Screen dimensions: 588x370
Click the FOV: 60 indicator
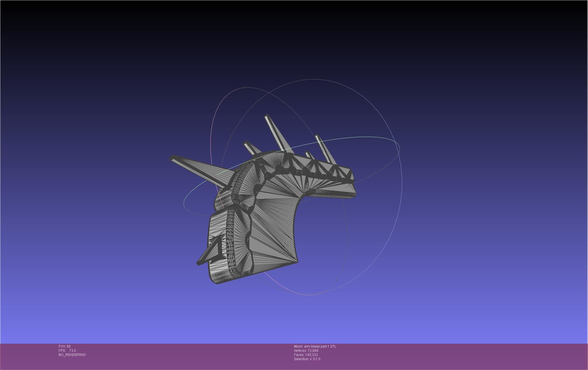(x=65, y=346)
